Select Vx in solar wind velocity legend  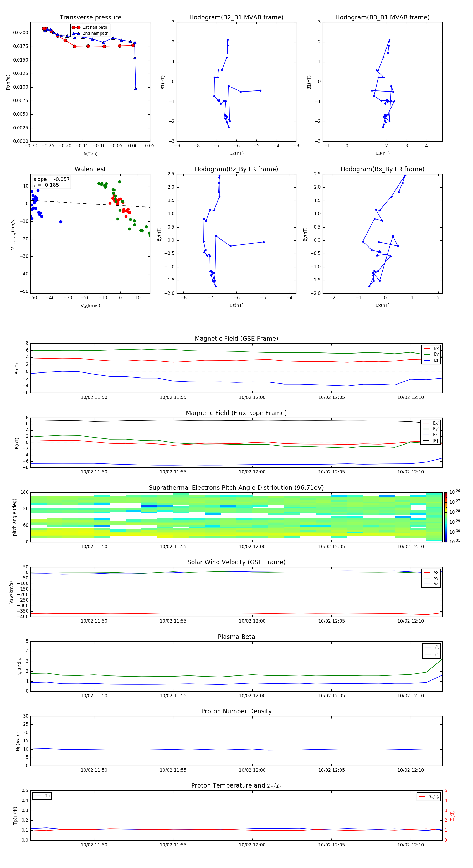[431, 572]
